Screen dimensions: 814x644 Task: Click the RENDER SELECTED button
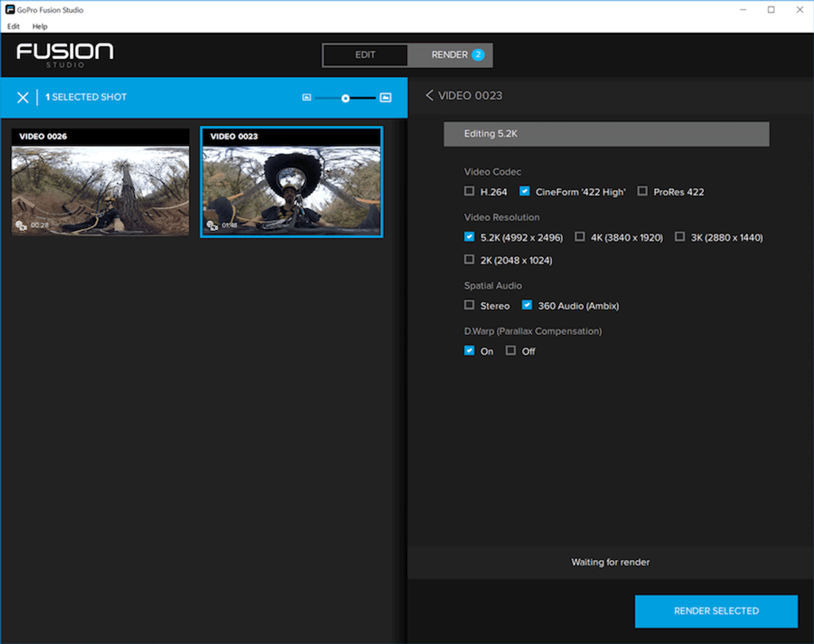716,611
